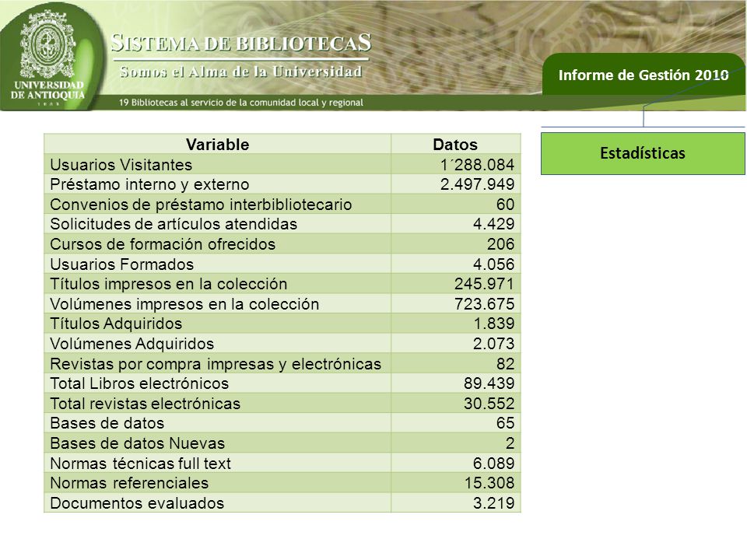This screenshot has width=747, height=560.
Task: Click the value 15.308
Action: tap(489, 483)
